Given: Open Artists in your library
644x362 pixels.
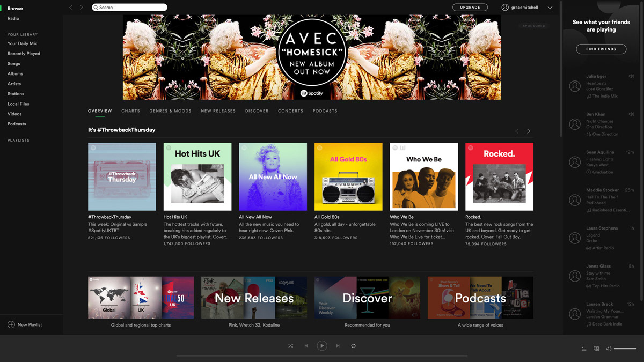Looking at the screenshot, I should click(x=14, y=84).
